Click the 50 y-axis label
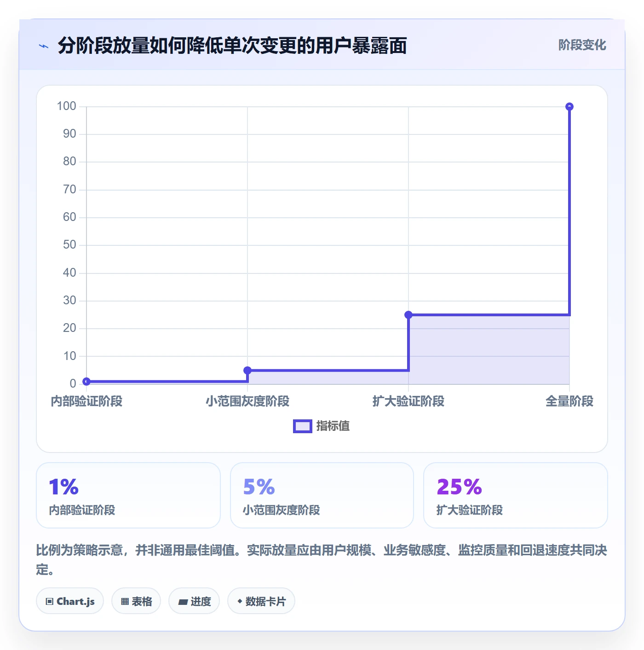644x650 pixels. (x=69, y=245)
